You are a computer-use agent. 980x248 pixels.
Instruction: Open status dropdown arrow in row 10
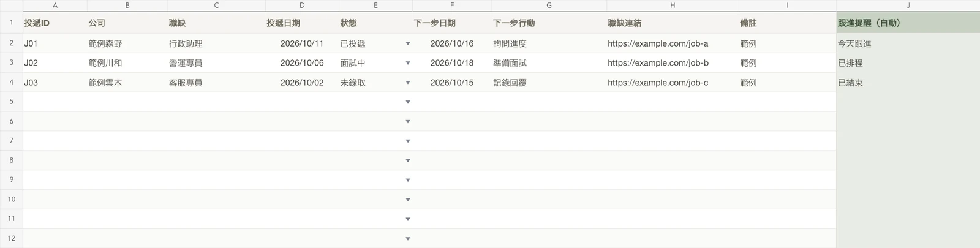[x=408, y=200]
